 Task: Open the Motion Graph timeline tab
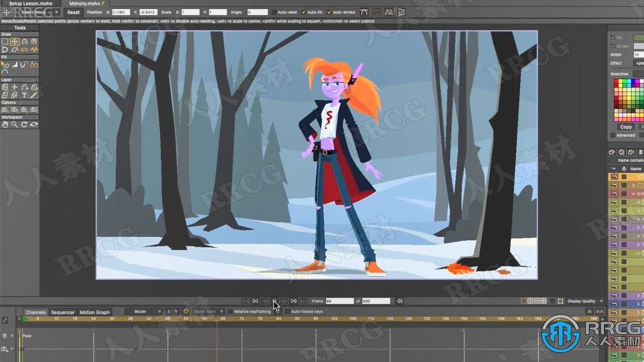click(x=95, y=312)
